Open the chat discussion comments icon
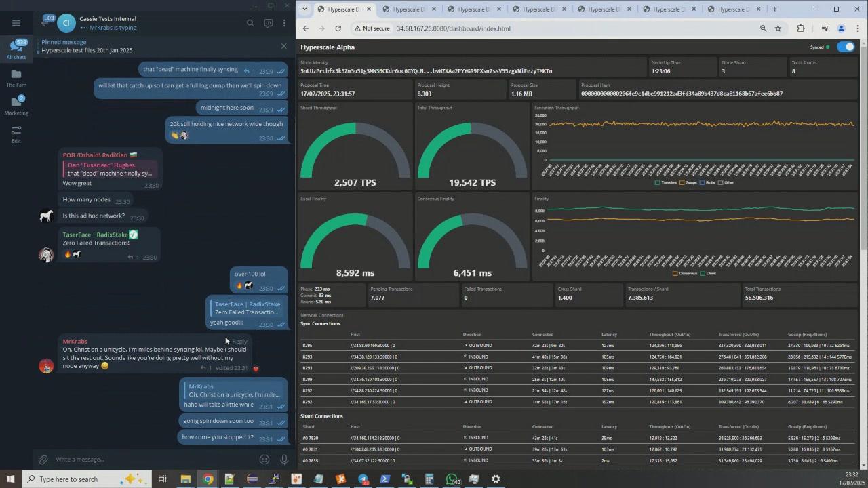Image resolution: width=868 pixels, height=488 pixels. [269, 23]
